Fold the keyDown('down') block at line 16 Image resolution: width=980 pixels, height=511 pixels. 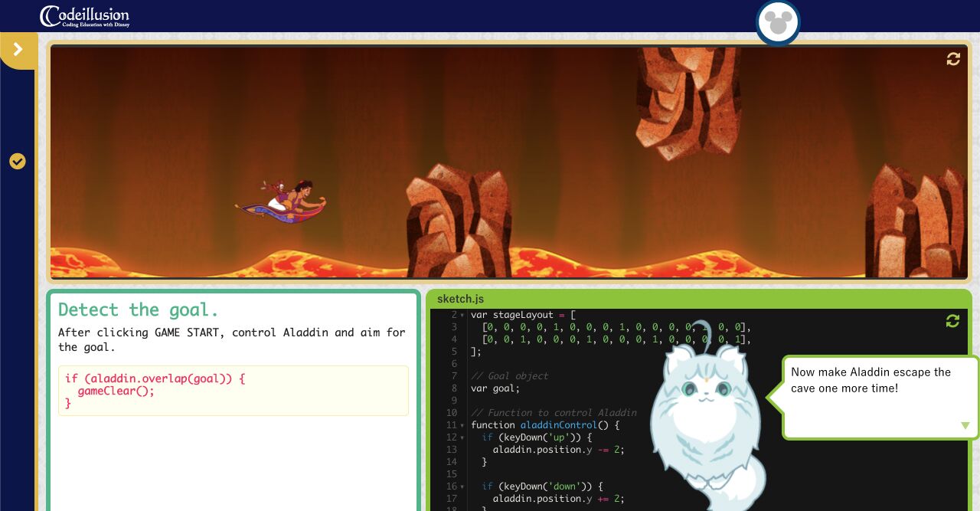click(462, 486)
